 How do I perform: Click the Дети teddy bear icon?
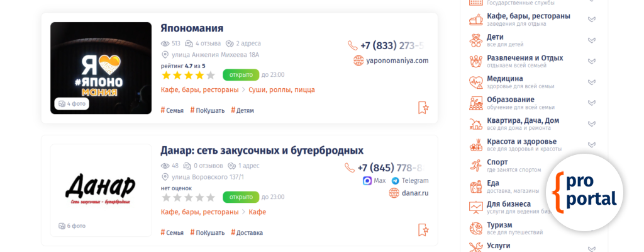pos(476,40)
